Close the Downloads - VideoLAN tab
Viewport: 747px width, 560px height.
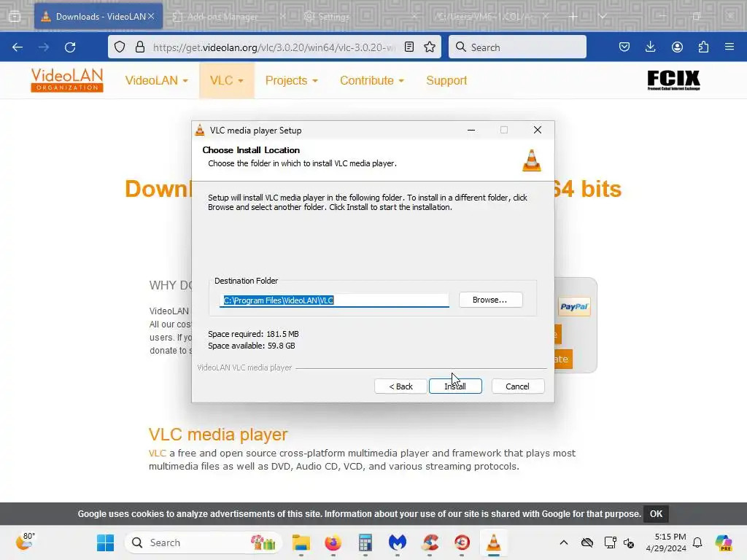click(151, 17)
